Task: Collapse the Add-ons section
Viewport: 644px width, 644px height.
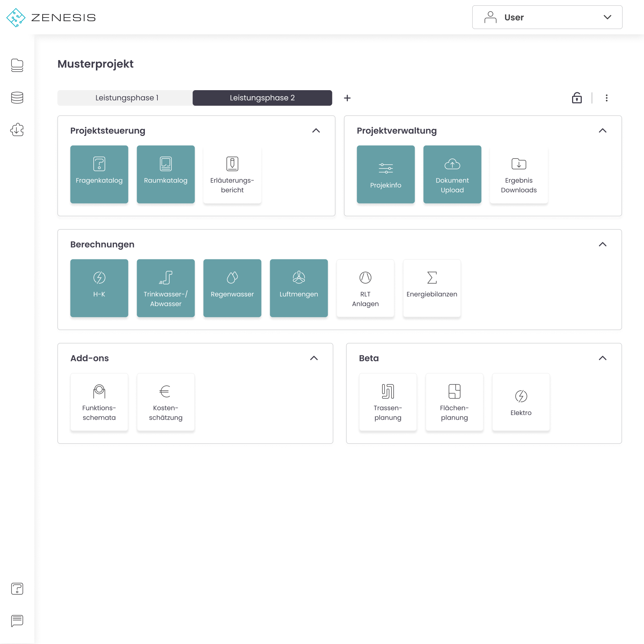Action: (x=314, y=358)
